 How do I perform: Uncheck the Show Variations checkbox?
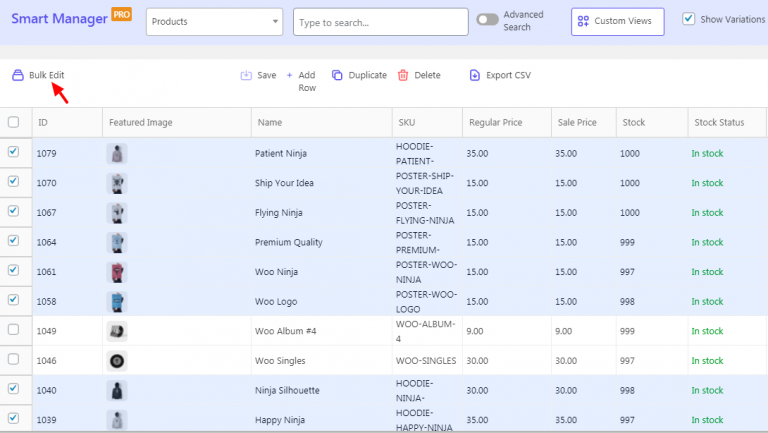tap(688, 19)
